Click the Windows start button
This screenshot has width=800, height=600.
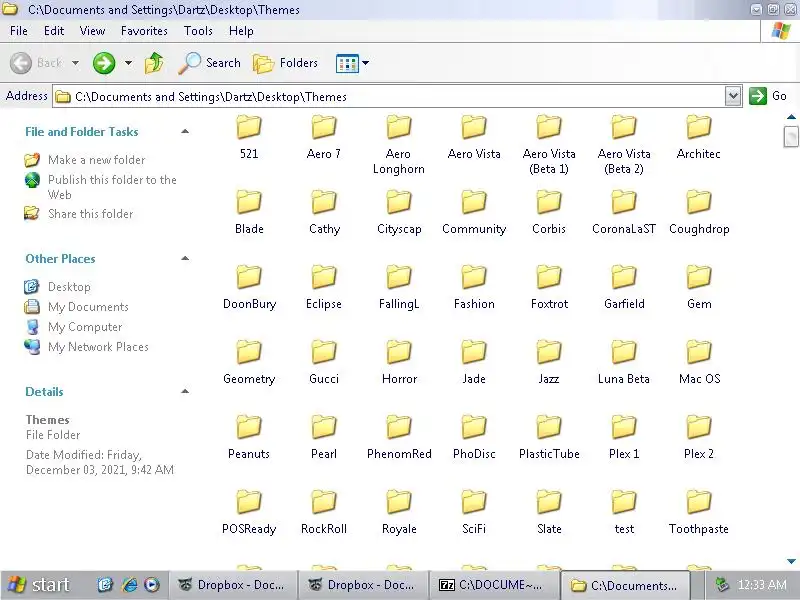tap(40, 585)
